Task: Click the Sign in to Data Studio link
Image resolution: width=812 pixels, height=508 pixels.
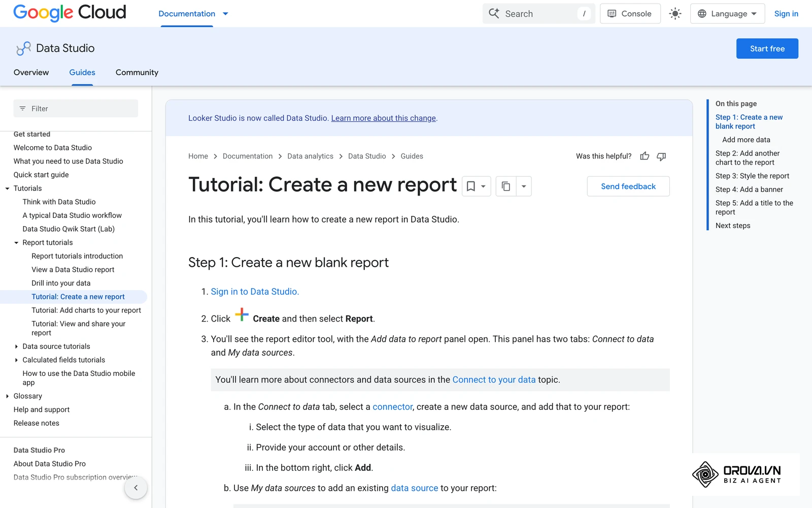Action: [255, 292]
